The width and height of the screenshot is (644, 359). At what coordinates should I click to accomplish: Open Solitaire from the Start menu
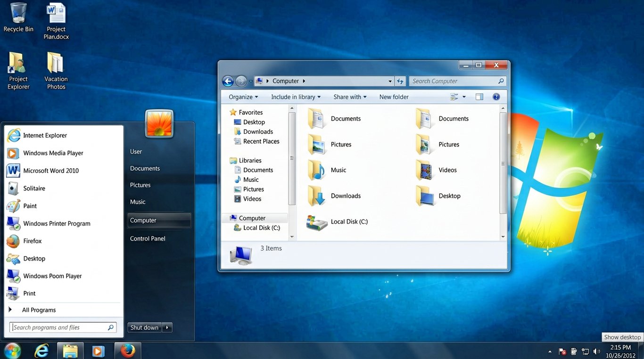point(35,188)
